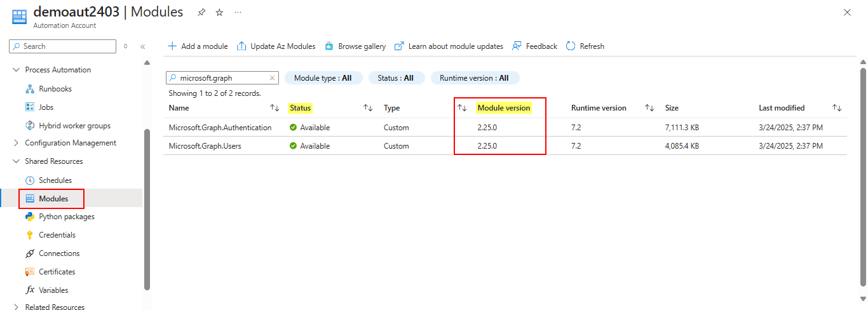Refresh the modules list
The image size is (868, 310).
pyautogui.click(x=585, y=46)
